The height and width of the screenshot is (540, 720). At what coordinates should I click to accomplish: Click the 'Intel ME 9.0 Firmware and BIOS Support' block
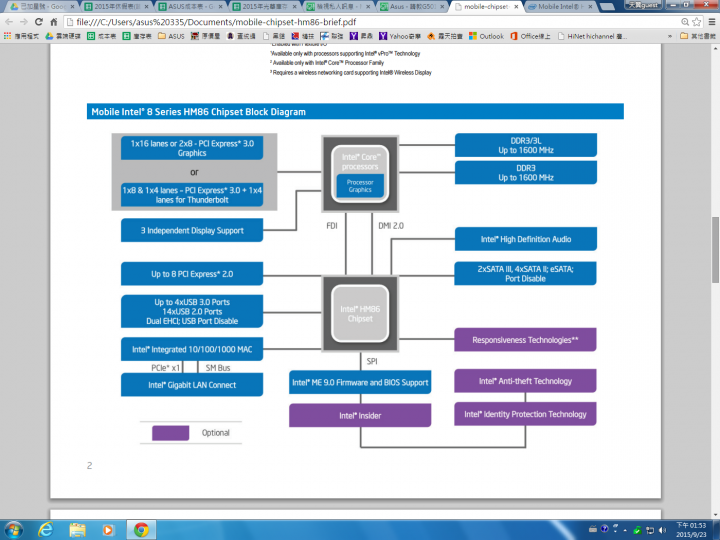[x=360, y=382]
